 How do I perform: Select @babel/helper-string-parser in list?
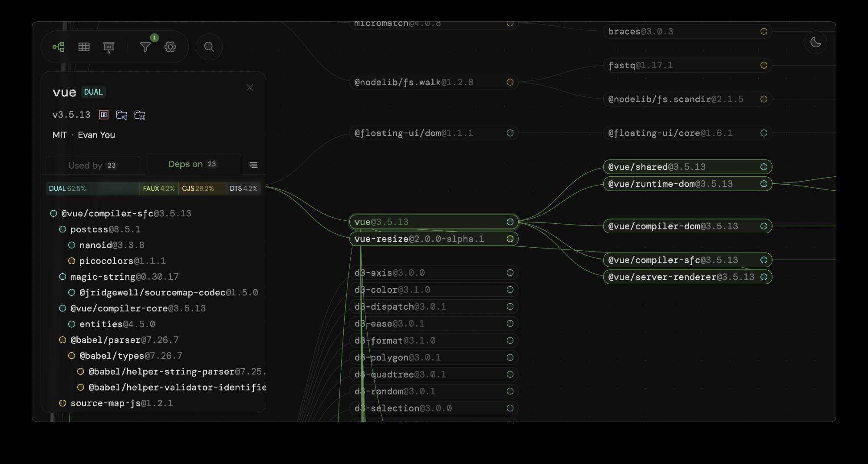click(x=177, y=371)
